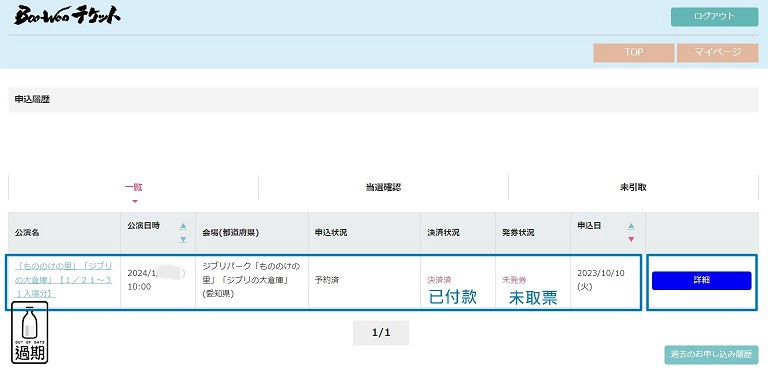This screenshot has height=375, width=768.
Task: Click the ログアウト button
Action: (714, 17)
